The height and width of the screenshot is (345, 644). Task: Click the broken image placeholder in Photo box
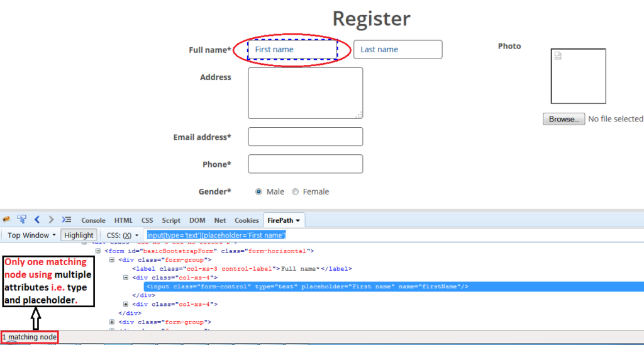(x=558, y=56)
